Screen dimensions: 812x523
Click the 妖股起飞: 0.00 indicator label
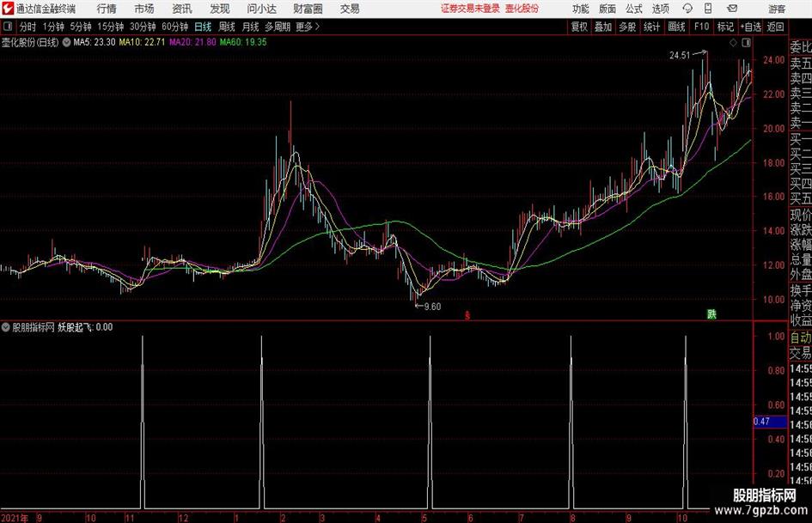coord(85,327)
